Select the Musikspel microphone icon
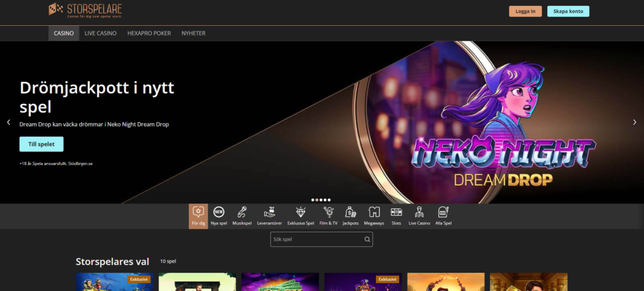This screenshot has width=644, height=291. coord(242,212)
